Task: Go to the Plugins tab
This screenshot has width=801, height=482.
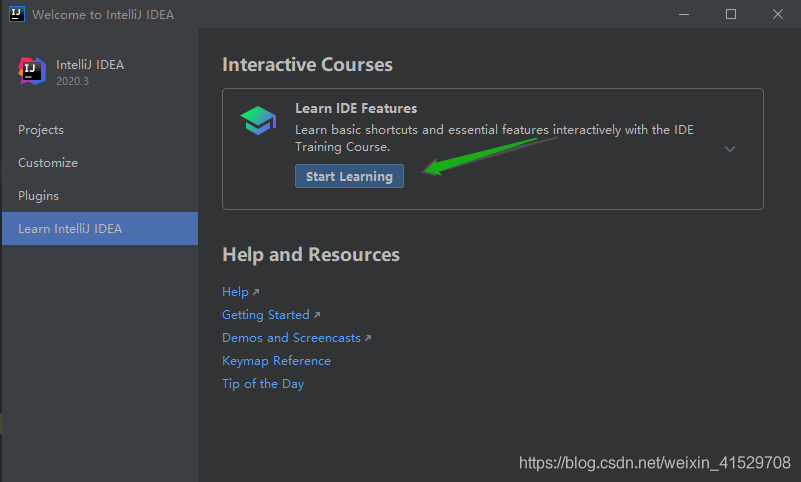Action: 39,196
